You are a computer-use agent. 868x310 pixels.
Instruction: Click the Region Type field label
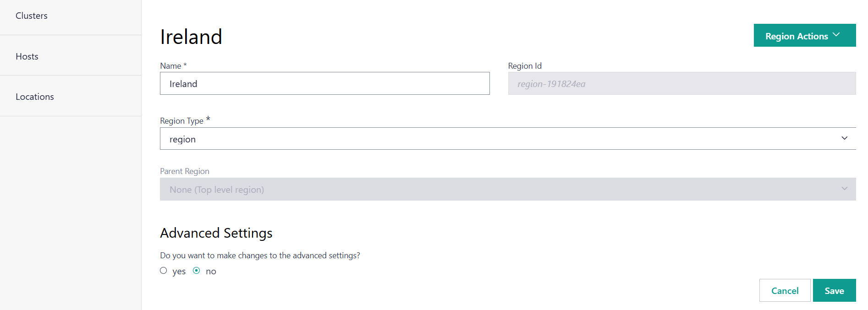click(x=182, y=121)
